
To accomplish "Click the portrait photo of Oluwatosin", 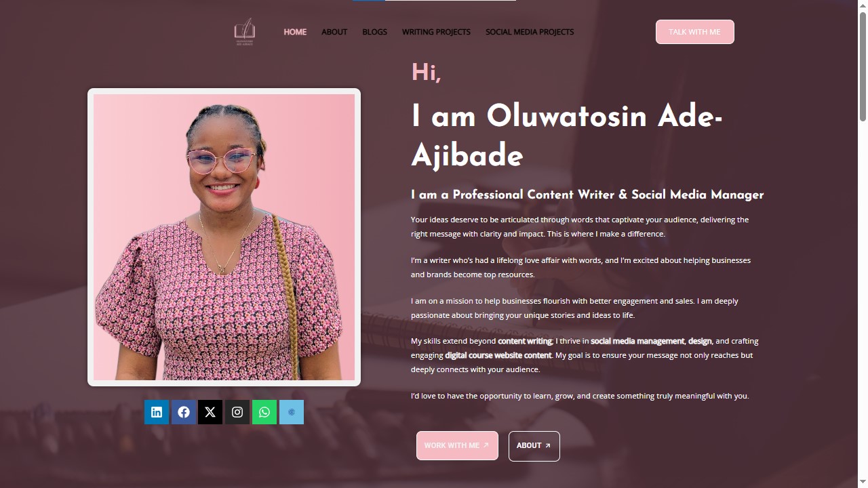I will pos(224,237).
